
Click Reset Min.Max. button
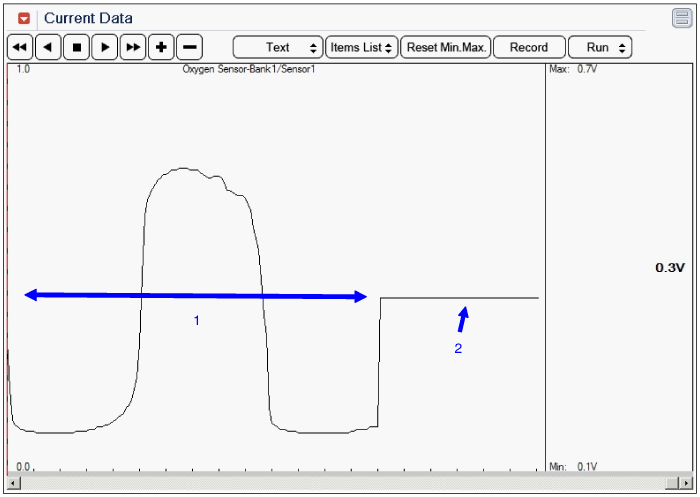tap(446, 47)
